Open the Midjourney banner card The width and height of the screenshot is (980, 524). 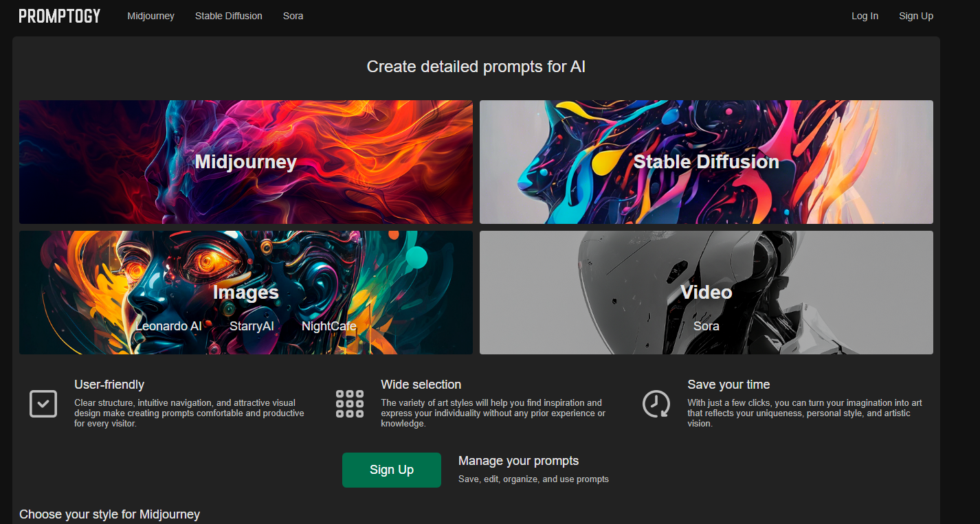(x=246, y=162)
